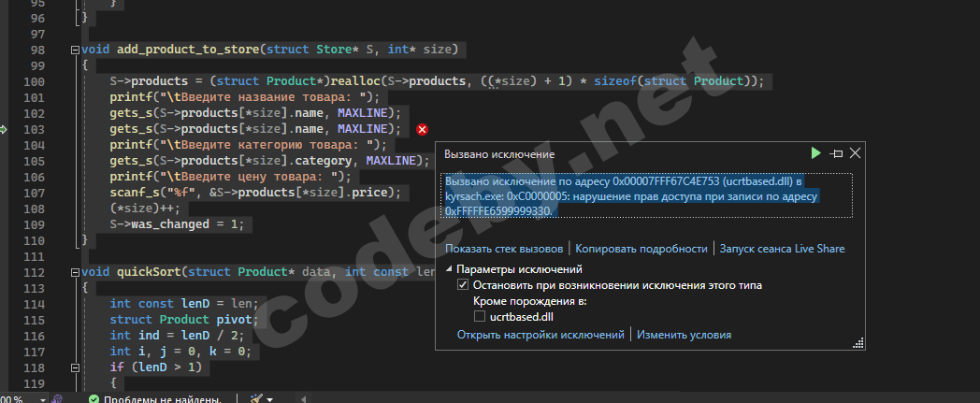Image resolution: width=980 pixels, height=403 pixels.
Task: Click 'int ind = lenD / 2;' line
Action: [178, 337]
